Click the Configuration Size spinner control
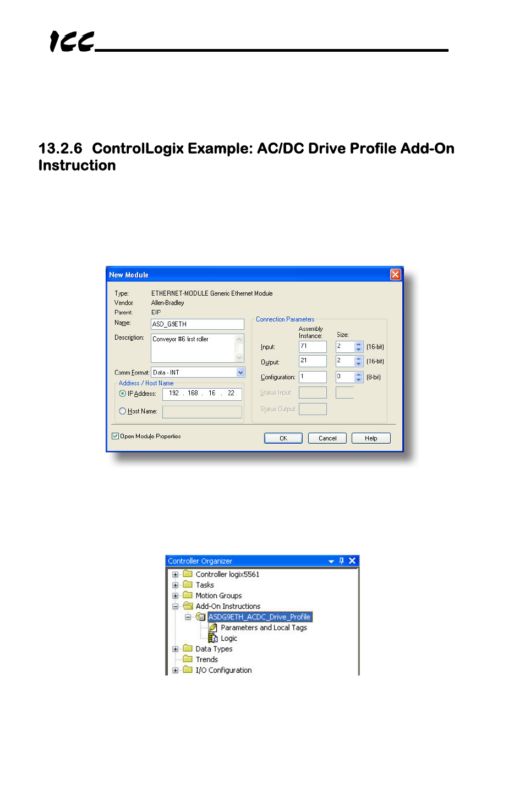 [359, 377]
